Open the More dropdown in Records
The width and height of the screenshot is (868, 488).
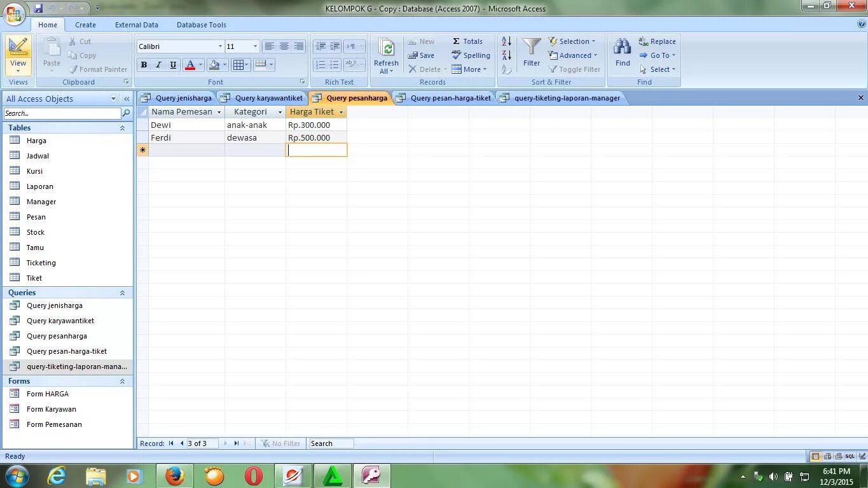[469, 69]
